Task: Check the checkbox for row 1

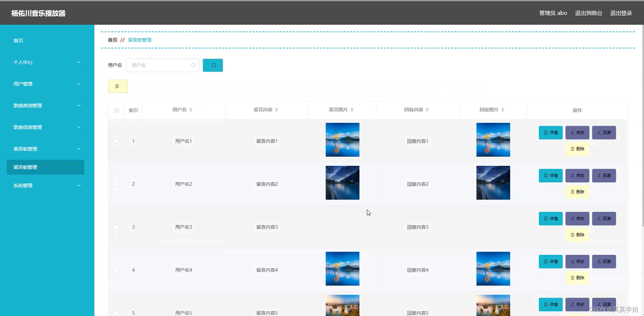Action: [x=116, y=141]
